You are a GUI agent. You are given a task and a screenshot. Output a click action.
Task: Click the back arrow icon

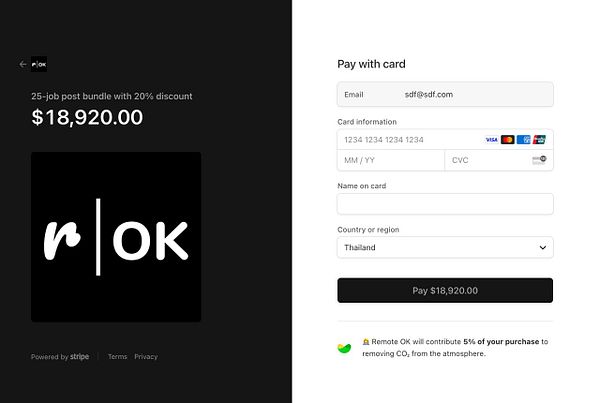tap(22, 64)
